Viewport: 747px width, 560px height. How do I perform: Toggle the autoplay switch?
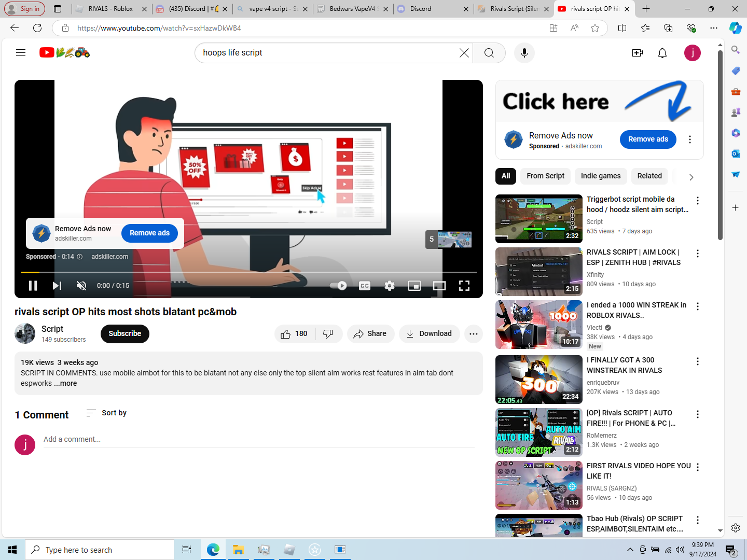[x=338, y=286]
